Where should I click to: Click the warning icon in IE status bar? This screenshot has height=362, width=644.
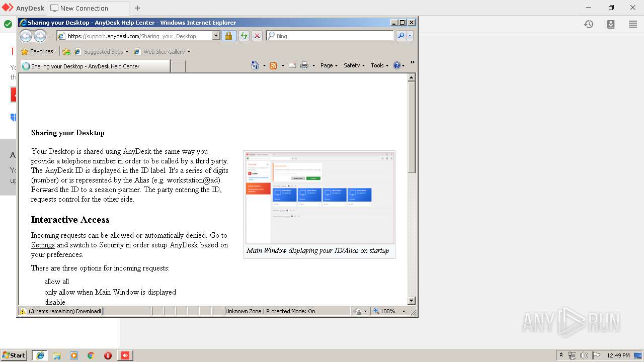coord(23,311)
